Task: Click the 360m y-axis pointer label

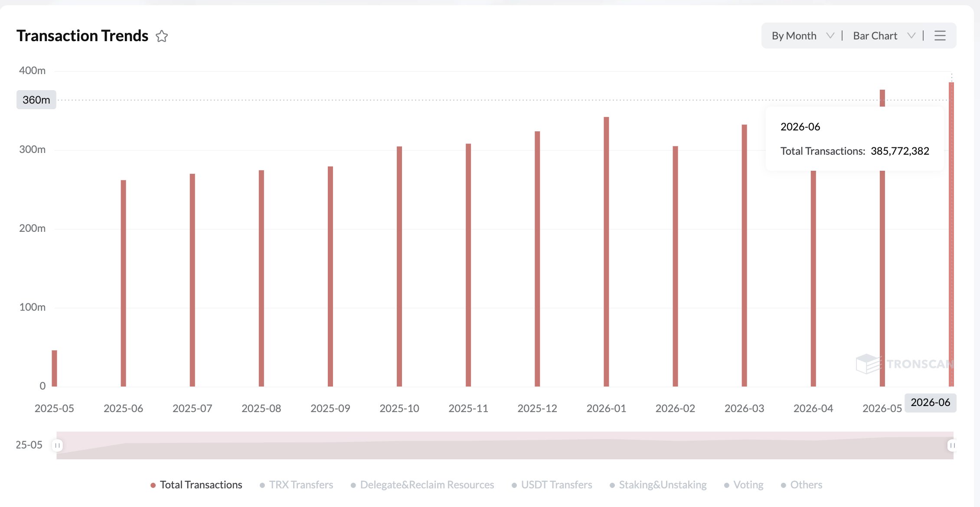Action: point(36,100)
